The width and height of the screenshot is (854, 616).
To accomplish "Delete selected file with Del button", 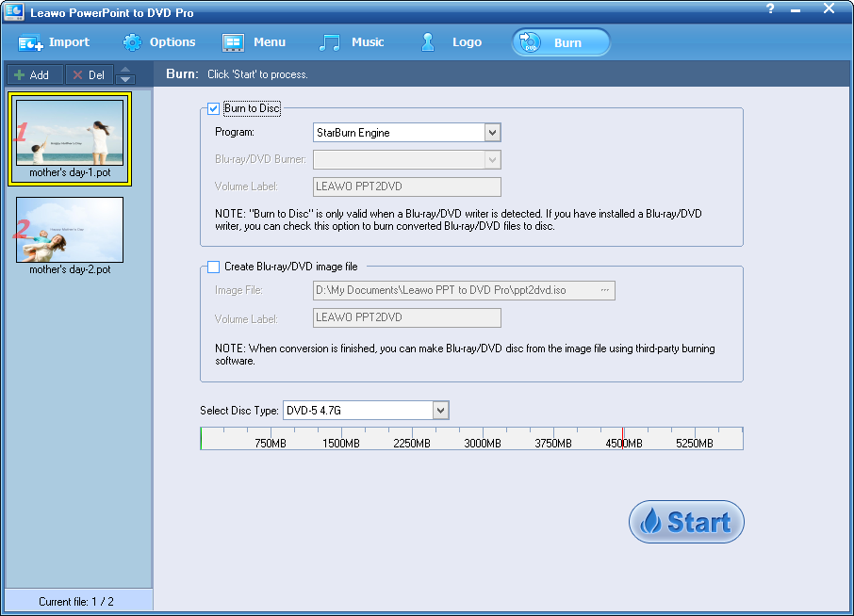I will click(90, 74).
